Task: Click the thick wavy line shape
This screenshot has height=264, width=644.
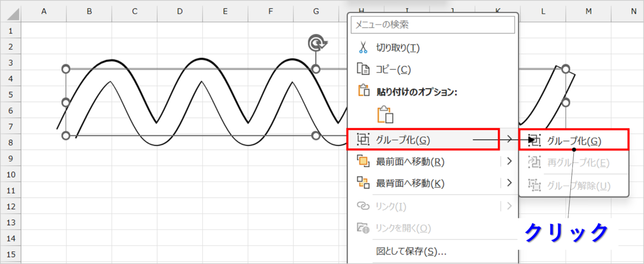Action: (202, 60)
